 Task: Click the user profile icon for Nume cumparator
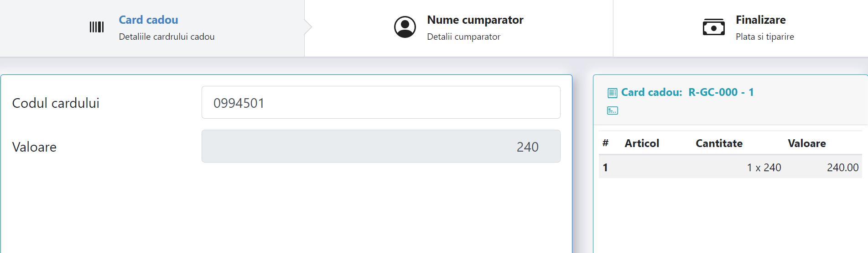point(405,27)
